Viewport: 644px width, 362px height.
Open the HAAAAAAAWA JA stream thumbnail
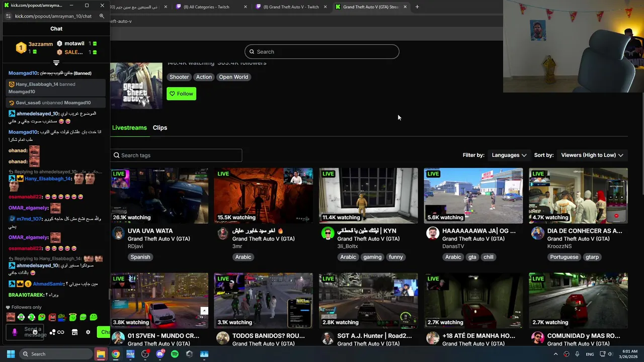pos(473,196)
